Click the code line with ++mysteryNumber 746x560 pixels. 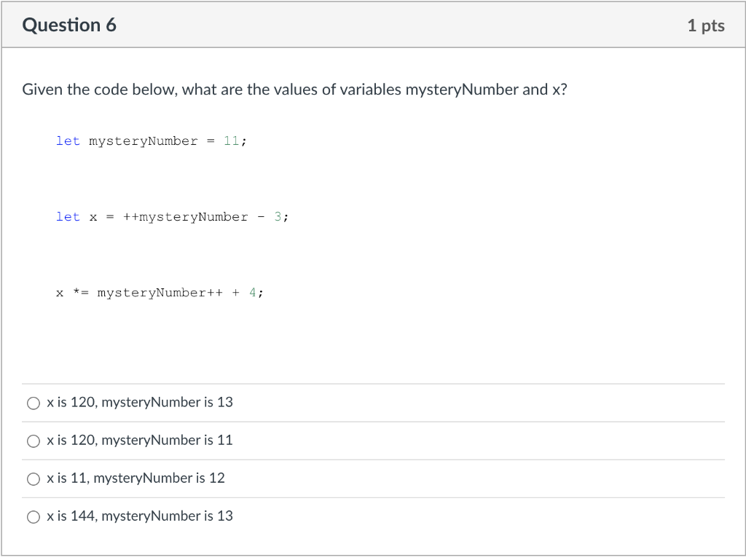click(172, 216)
